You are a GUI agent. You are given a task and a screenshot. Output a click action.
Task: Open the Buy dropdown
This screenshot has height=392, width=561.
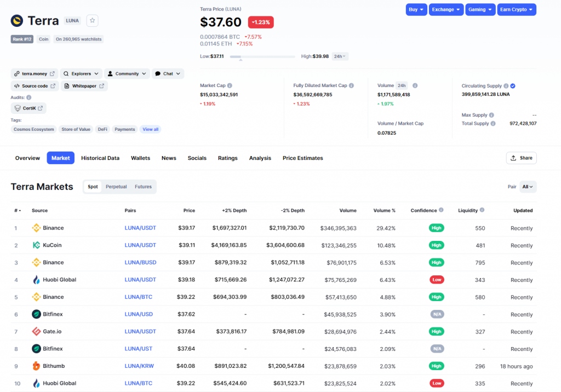coord(416,10)
